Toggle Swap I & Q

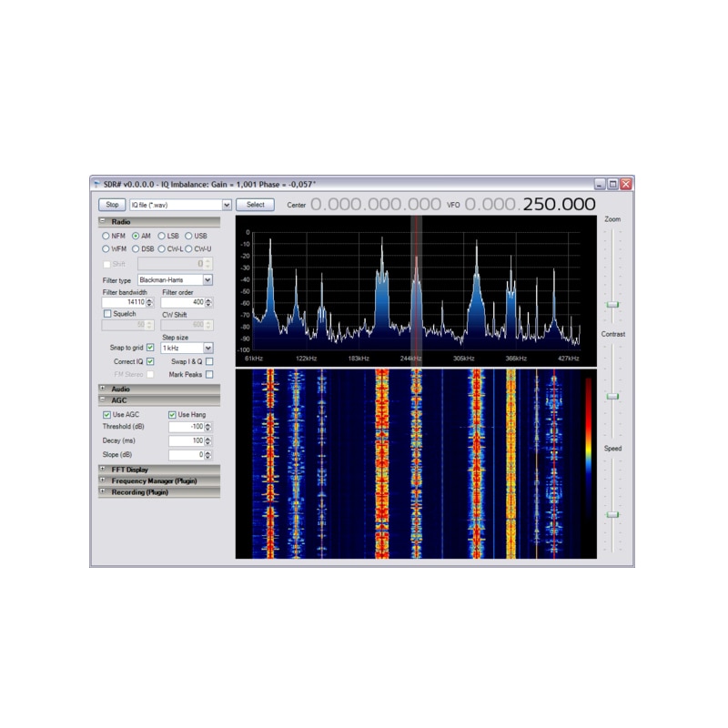[208, 362]
